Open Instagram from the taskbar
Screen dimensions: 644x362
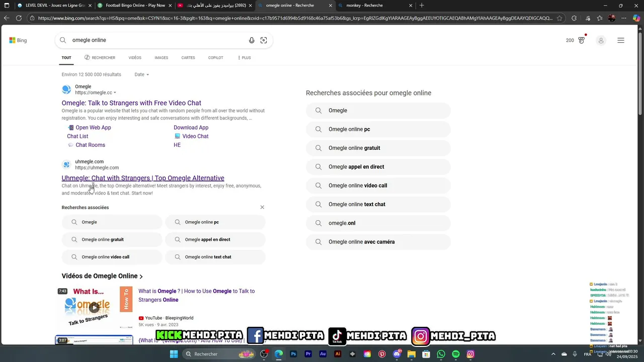click(470, 354)
